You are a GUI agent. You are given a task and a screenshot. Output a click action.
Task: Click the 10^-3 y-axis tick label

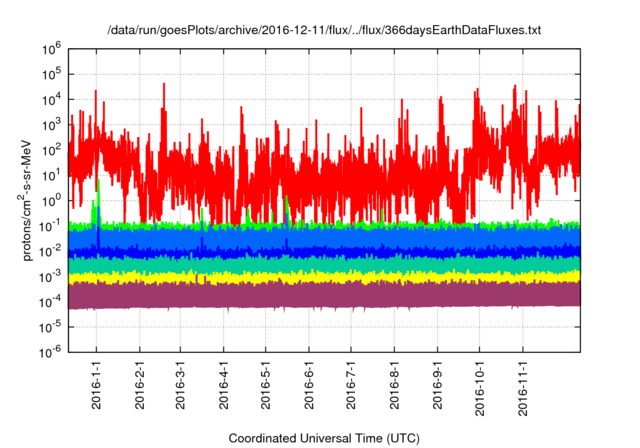51,277
